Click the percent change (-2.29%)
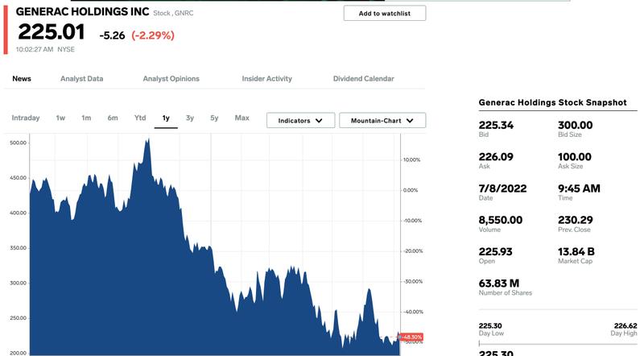644x356 pixels. click(153, 35)
